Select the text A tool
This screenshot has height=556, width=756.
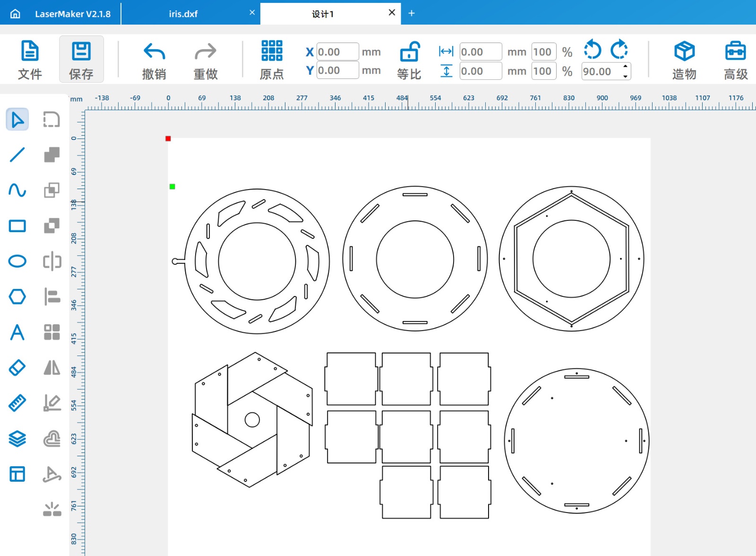(17, 332)
